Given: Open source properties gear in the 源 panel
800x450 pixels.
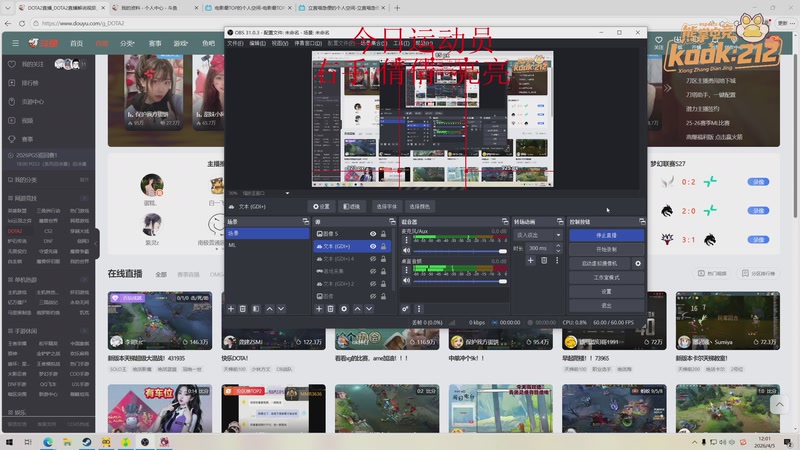Looking at the screenshot, I should tap(344, 309).
